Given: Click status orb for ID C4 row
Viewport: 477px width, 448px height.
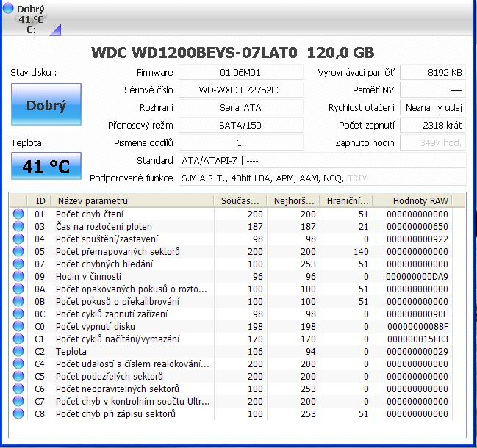Looking at the screenshot, I should (x=18, y=364).
